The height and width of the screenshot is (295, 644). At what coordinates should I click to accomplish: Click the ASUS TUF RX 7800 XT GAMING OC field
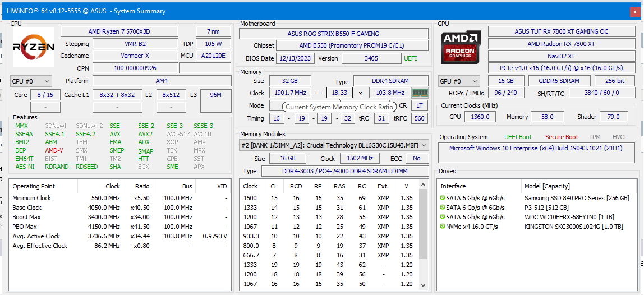tap(562, 31)
